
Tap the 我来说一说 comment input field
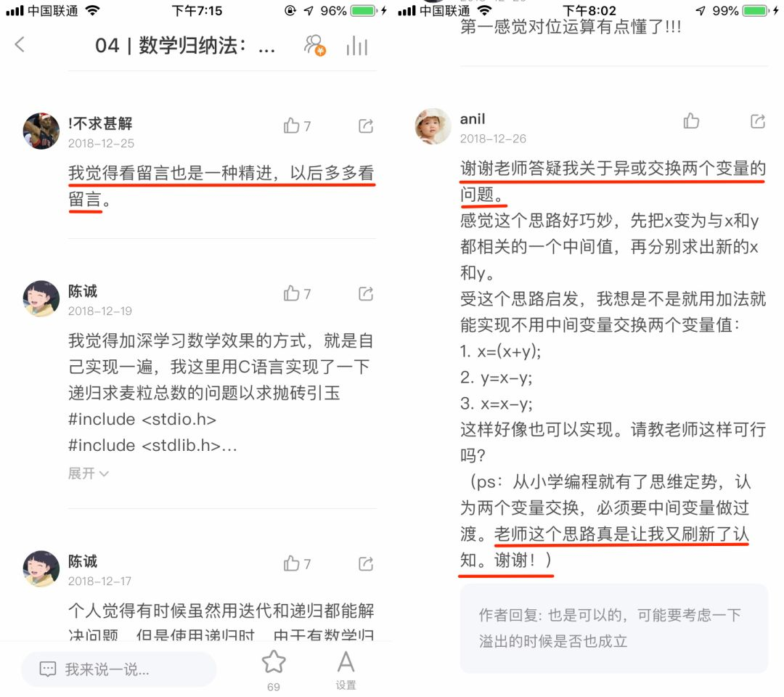[x=118, y=669]
